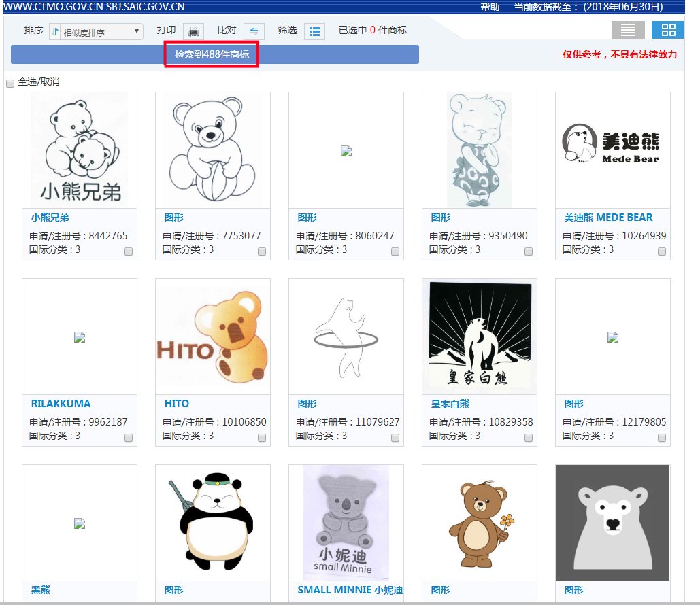700x605 pixels.
Task: Switch to grid view using the grid icon
Action: (x=667, y=30)
